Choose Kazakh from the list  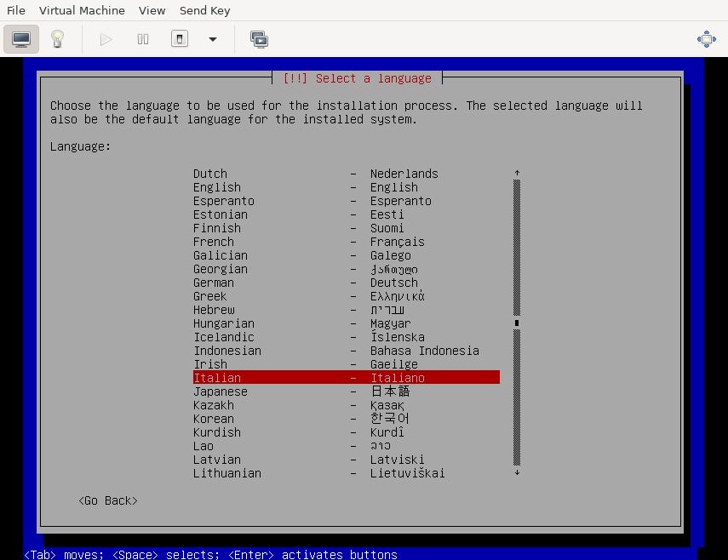click(347, 405)
